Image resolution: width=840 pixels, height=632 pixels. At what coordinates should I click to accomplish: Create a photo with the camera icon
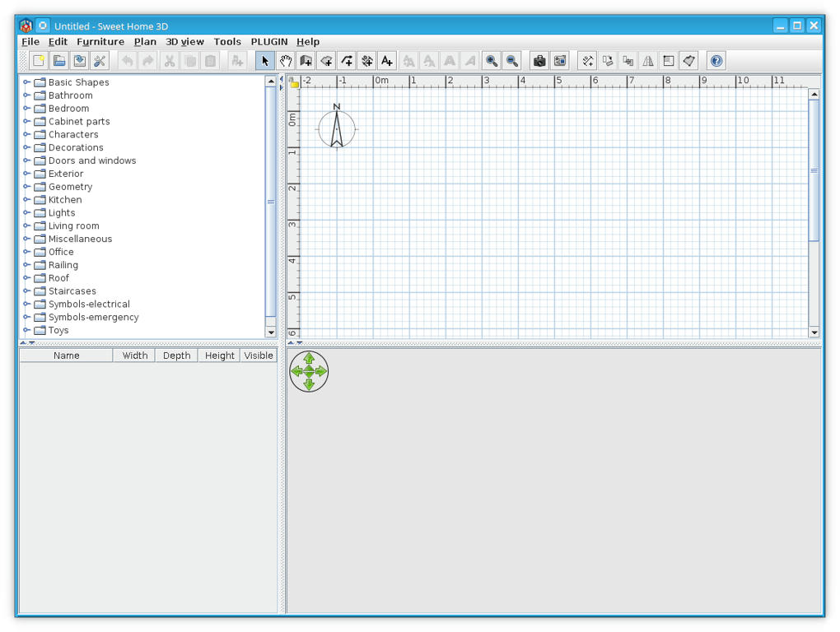click(x=539, y=61)
